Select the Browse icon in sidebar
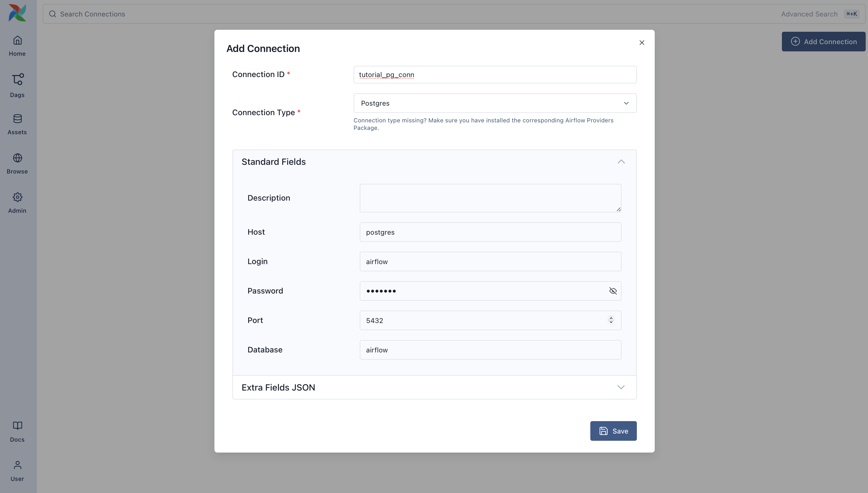 pyautogui.click(x=17, y=163)
